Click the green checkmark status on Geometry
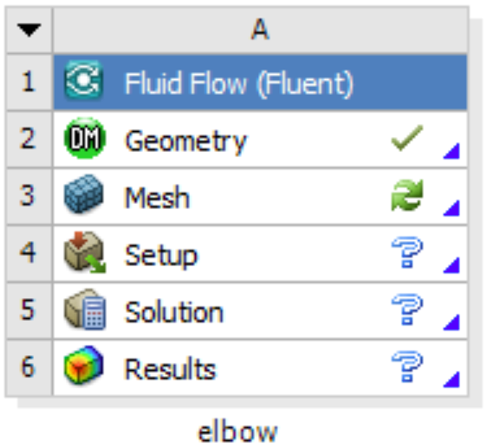This screenshot has height=448, width=493. [407, 138]
